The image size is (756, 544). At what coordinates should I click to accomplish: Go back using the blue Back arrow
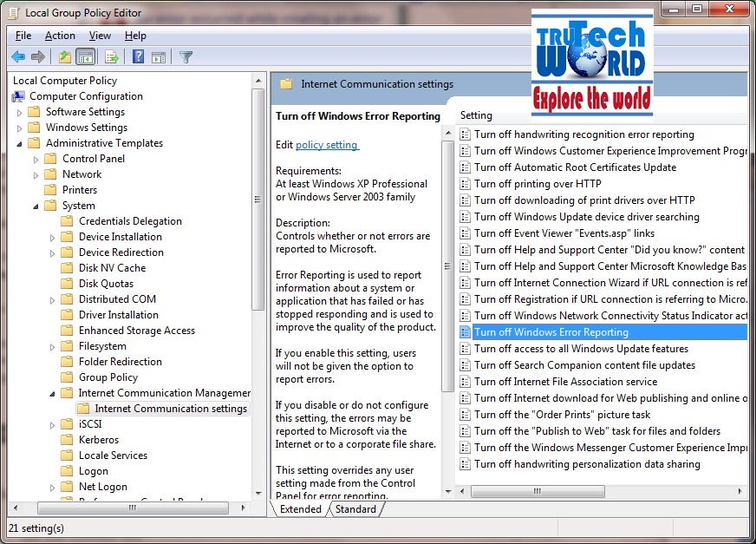[x=18, y=57]
